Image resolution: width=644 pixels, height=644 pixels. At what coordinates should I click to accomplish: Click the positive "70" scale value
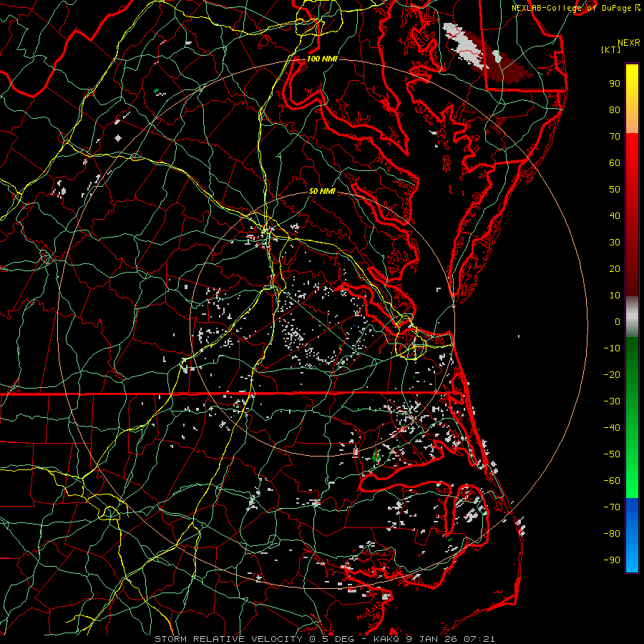pos(615,137)
